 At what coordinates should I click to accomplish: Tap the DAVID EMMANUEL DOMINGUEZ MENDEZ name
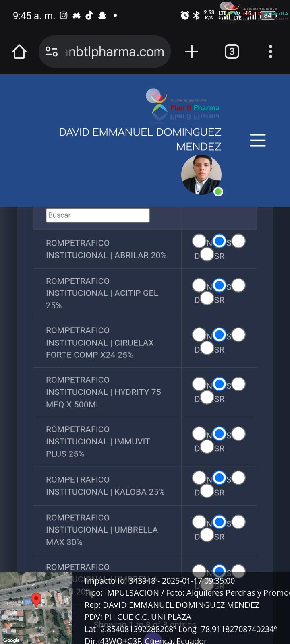[140, 139]
